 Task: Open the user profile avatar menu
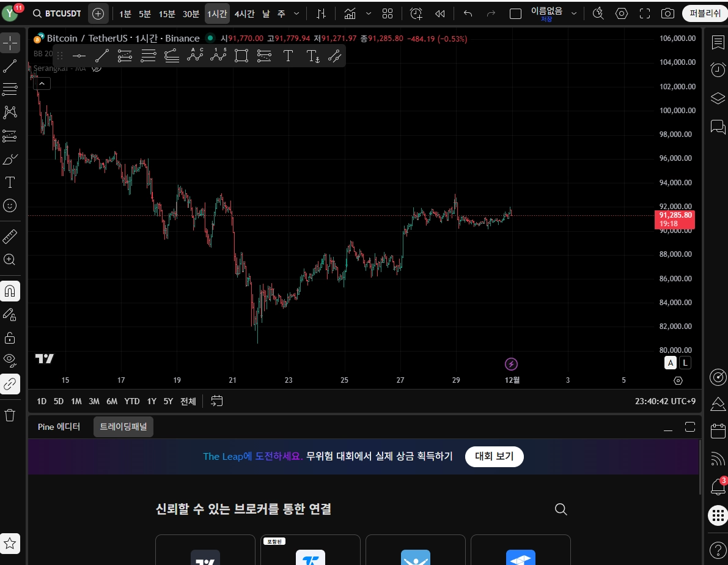click(10, 13)
